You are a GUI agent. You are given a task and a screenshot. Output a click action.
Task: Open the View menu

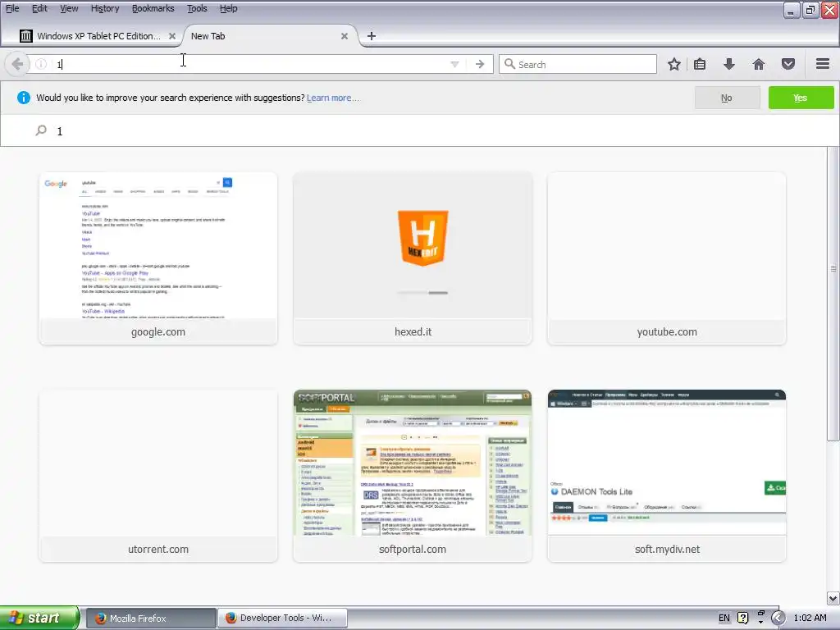click(x=69, y=8)
